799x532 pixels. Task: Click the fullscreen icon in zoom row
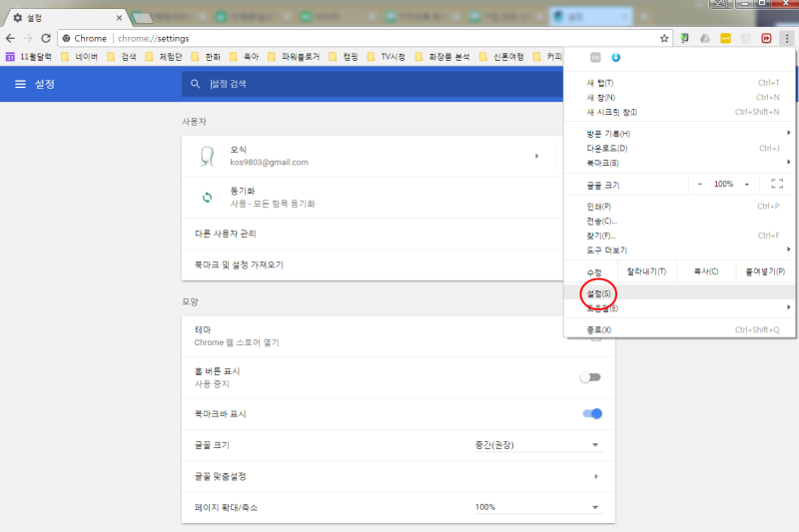777,184
